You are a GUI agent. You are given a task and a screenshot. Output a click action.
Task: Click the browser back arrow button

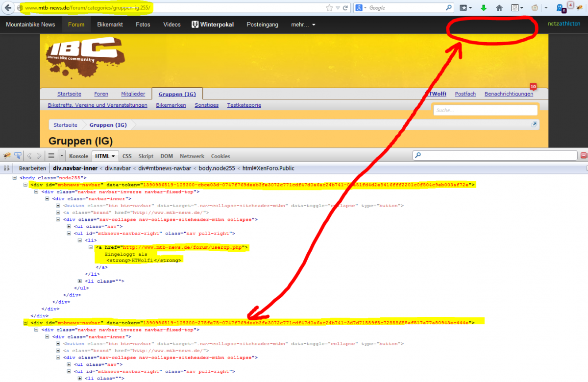click(x=8, y=8)
